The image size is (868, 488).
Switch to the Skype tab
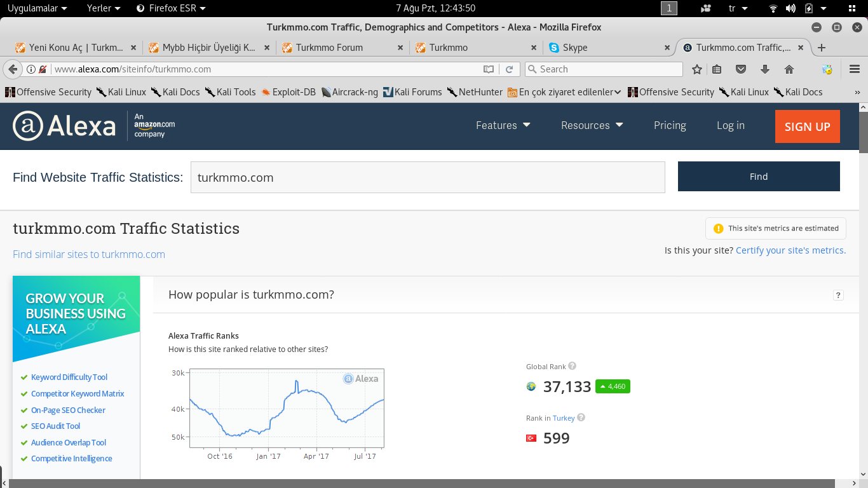click(608, 48)
